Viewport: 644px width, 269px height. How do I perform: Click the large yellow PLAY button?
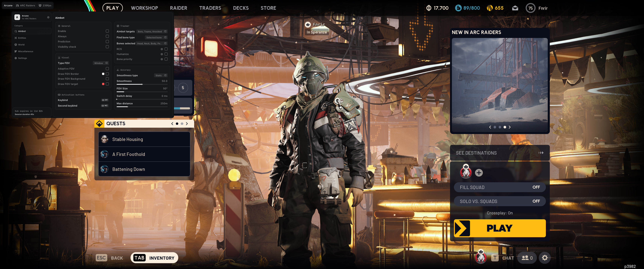click(499, 228)
